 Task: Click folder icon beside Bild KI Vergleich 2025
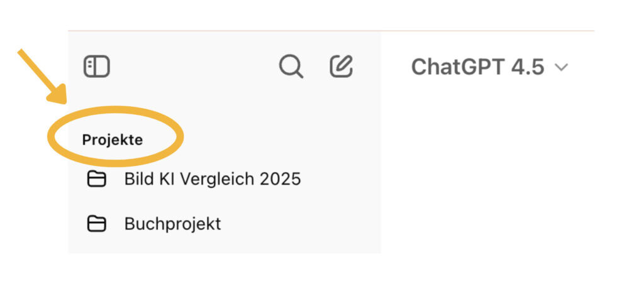pos(96,180)
